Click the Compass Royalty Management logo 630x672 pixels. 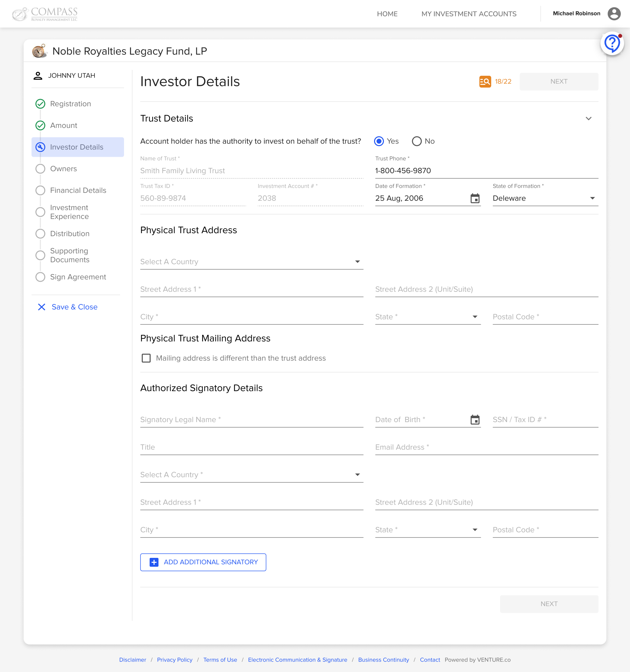[x=45, y=14]
